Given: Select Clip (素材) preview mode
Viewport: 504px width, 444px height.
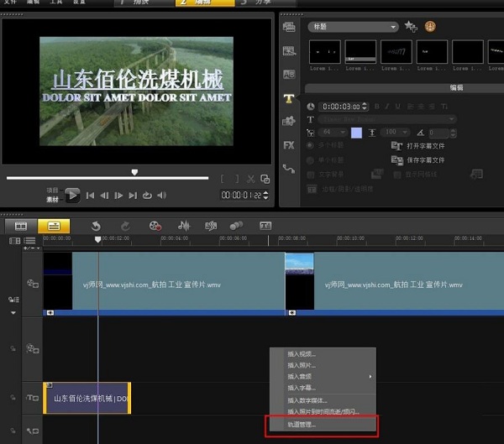Looking at the screenshot, I should (52, 200).
